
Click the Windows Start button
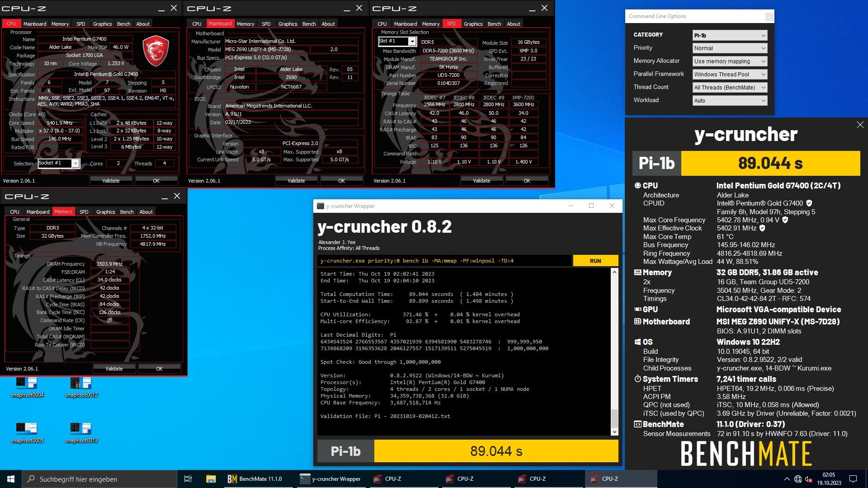(11, 479)
